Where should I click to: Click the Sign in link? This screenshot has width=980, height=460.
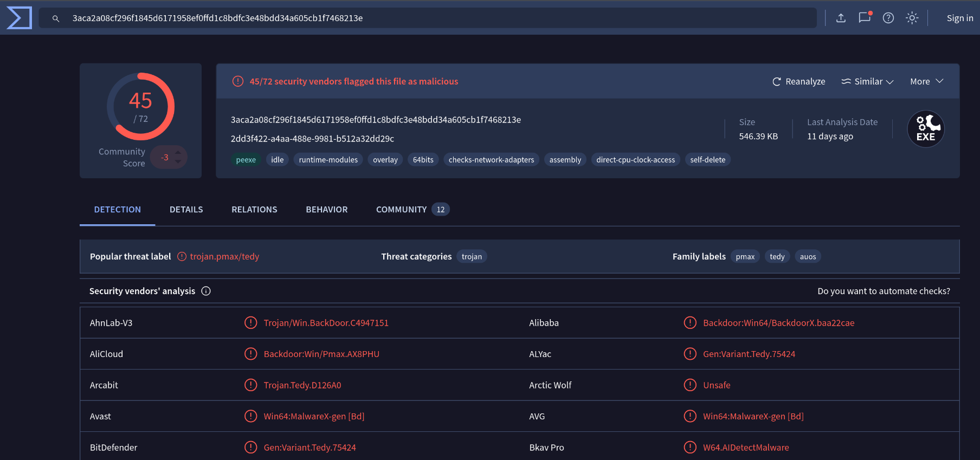(x=959, y=18)
